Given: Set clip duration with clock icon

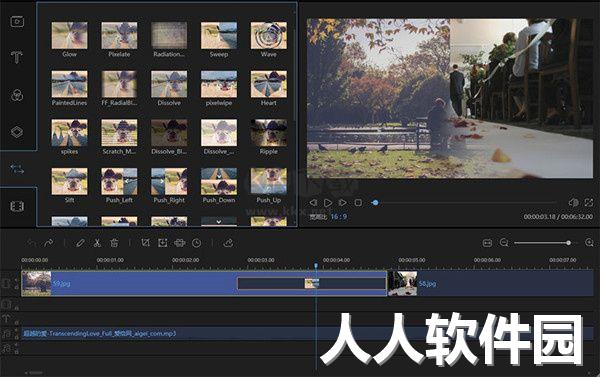Looking at the screenshot, I should click(x=197, y=243).
